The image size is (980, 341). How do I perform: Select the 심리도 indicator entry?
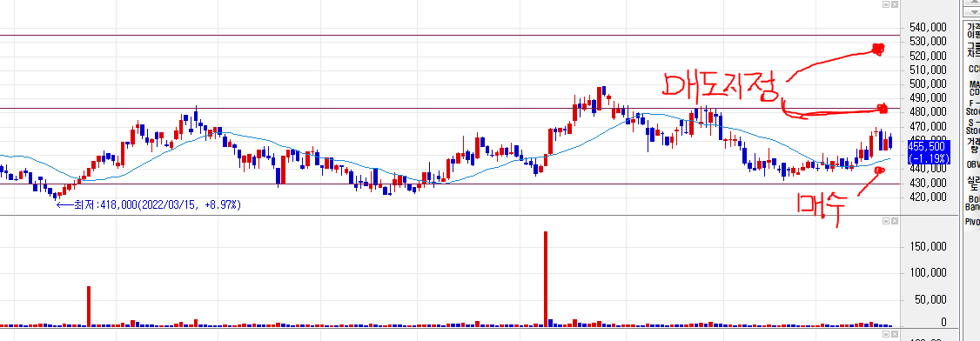click(974, 183)
